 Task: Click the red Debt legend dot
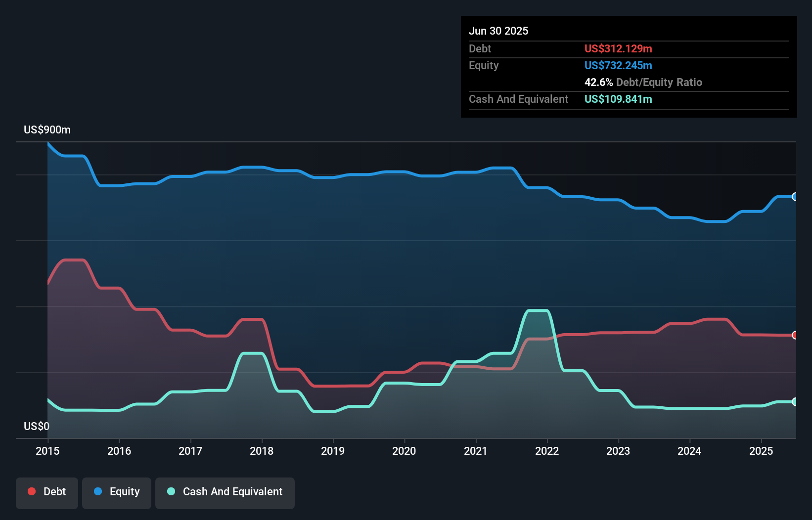tap(31, 491)
